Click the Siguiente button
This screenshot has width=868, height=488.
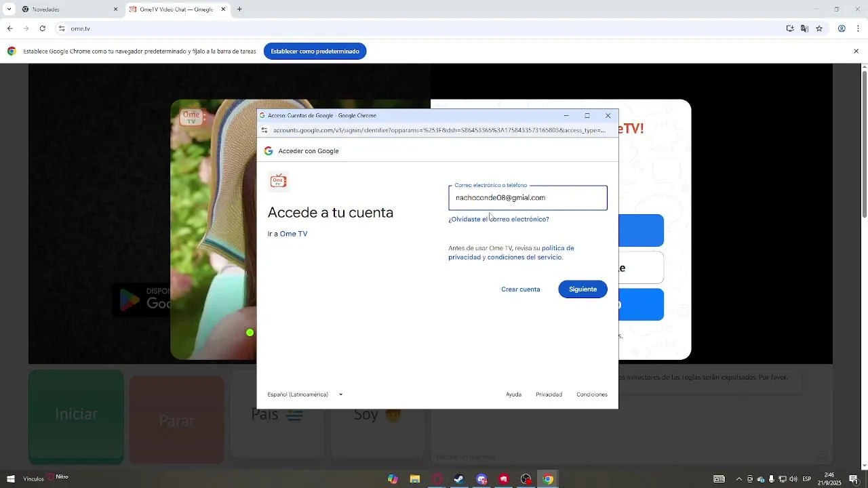583,289
